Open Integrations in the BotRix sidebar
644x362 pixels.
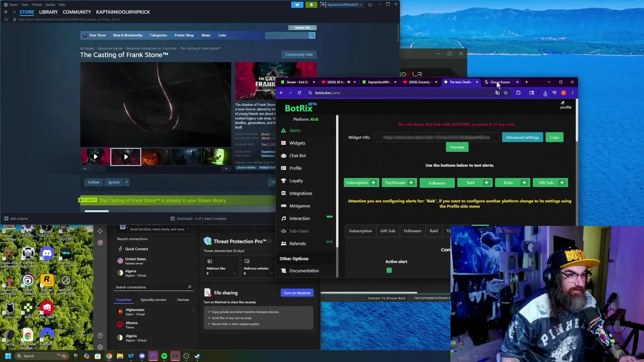[x=300, y=193]
